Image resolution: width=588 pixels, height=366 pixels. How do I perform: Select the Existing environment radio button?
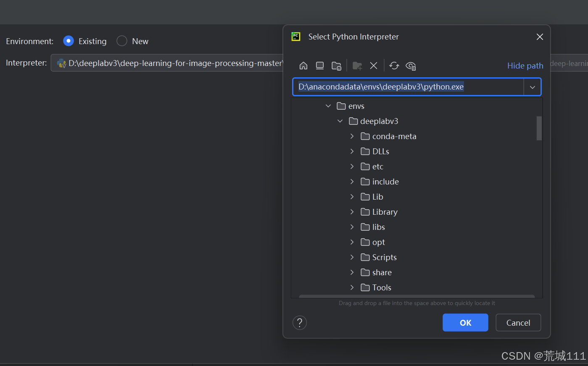click(68, 41)
